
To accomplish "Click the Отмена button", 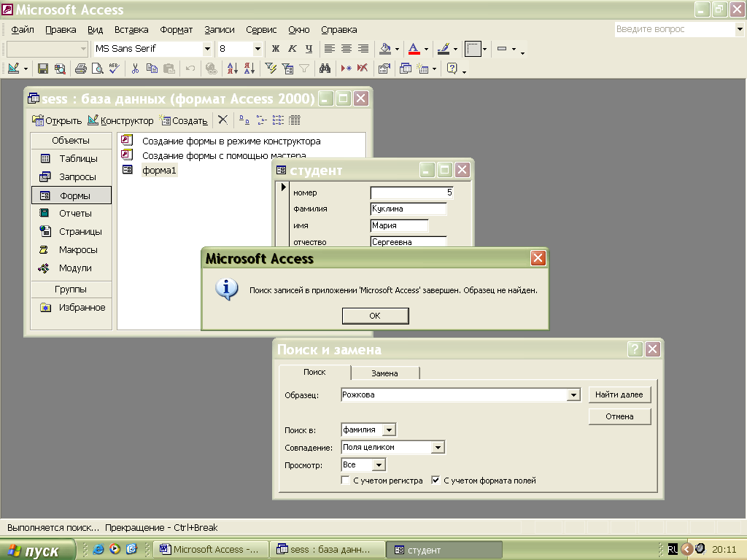I will click(x=619, y=416).
